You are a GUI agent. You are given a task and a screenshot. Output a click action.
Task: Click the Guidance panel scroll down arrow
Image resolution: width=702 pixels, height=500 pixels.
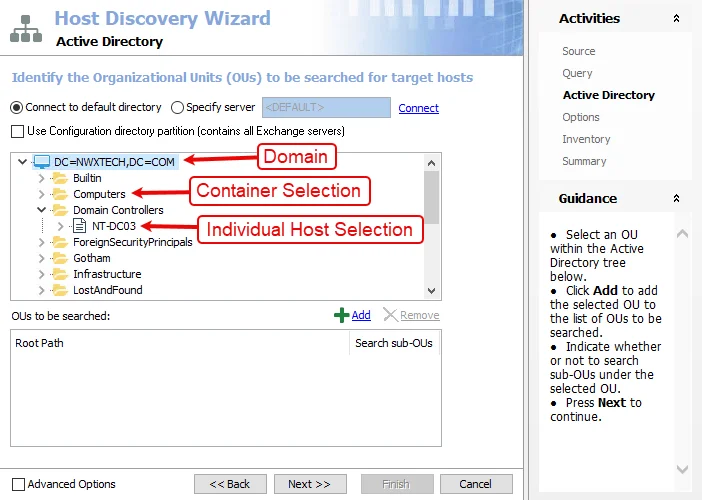(x=682, y=469)
